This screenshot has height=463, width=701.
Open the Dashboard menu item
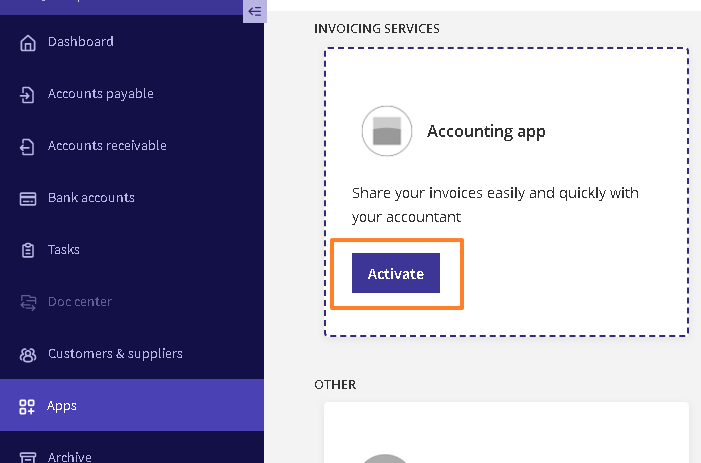132,42
